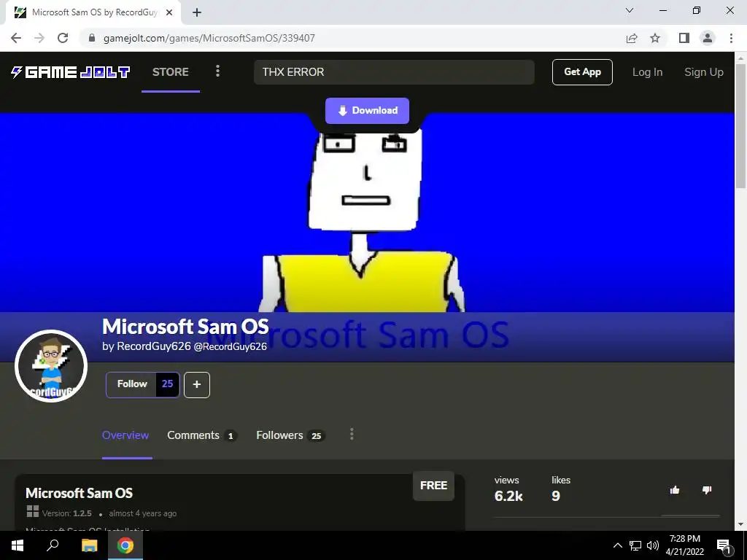Go back with browser back arrow
The width and height of the screenshot is (747, 560).
16,38
